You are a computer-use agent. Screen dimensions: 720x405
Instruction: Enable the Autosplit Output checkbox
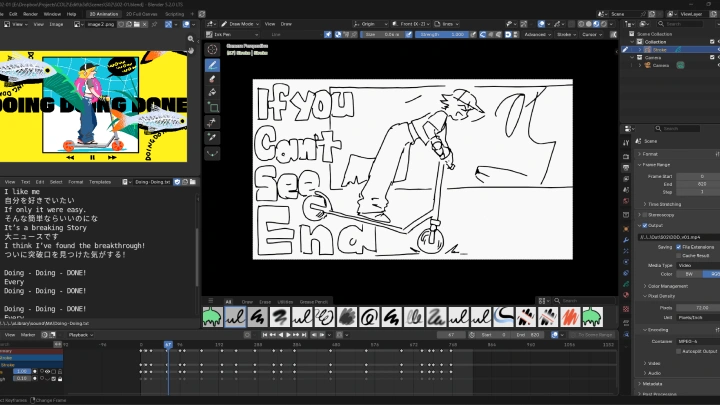pos(679,351)
